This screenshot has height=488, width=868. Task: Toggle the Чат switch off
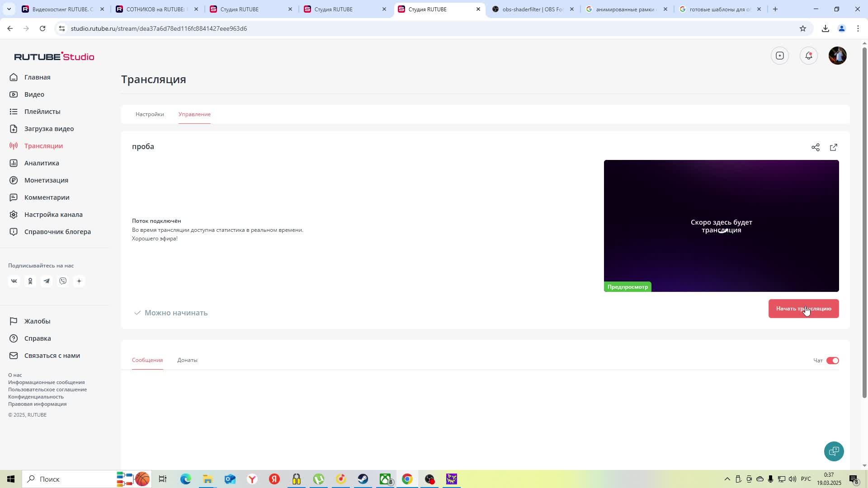point(832,360)
